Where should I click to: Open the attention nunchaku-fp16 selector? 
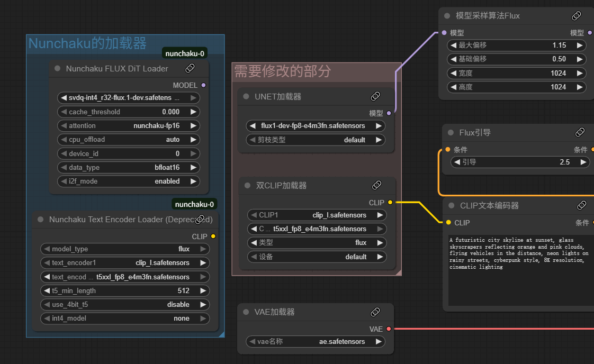tap(128, 126)
